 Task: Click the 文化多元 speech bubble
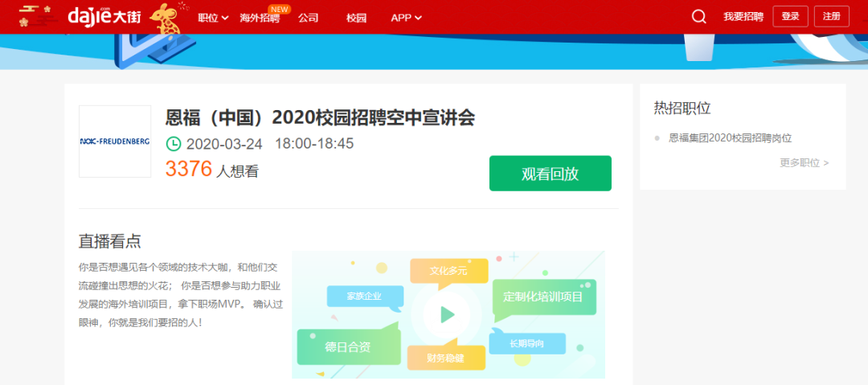[448, 271]
